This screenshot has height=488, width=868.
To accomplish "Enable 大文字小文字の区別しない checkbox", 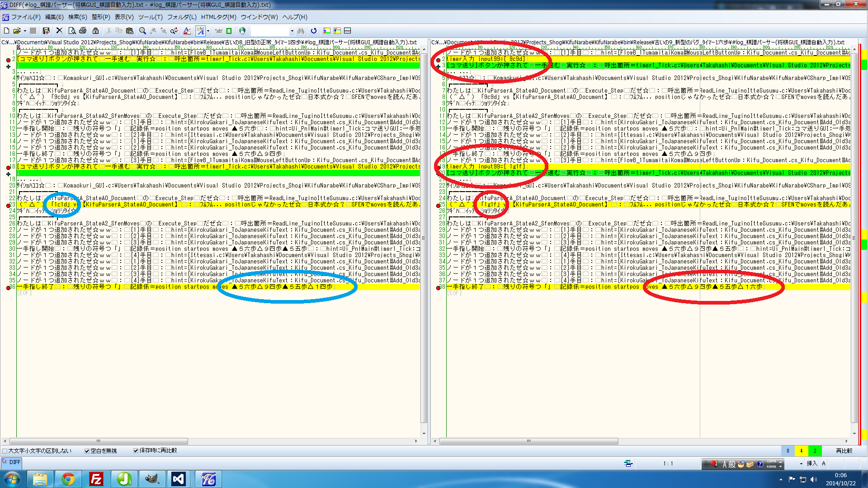I will tap(5, 451).
